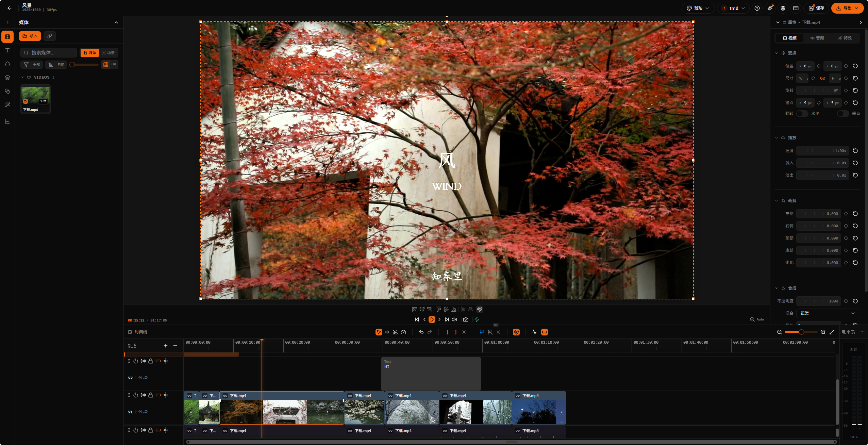The image size is (868, 445).
Task: Open the help question mark icon
Action: click(x=757, y=8)
